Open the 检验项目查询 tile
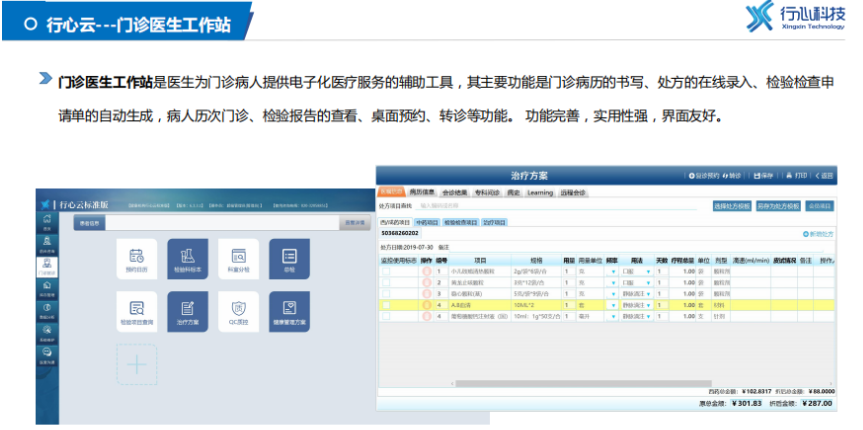Viewport: 863px width, 430px height. tap(136, 312)
